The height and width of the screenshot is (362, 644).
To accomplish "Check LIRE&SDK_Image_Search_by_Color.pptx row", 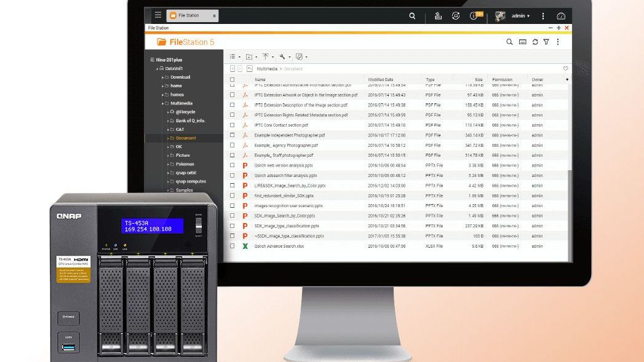I will pyautogui.click(x=233, y=186).
